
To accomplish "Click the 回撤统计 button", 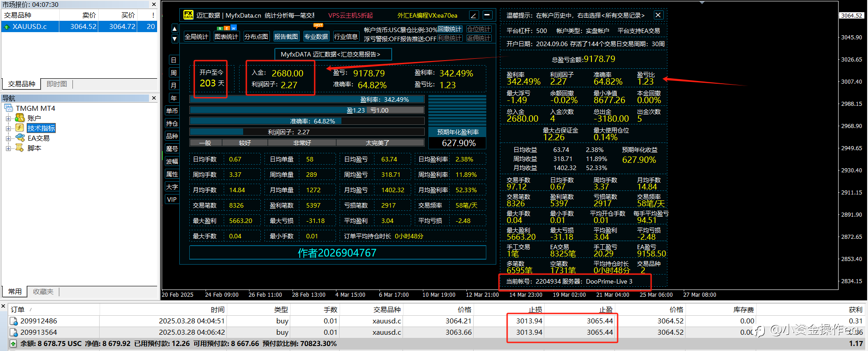I will tap(450, 29).
